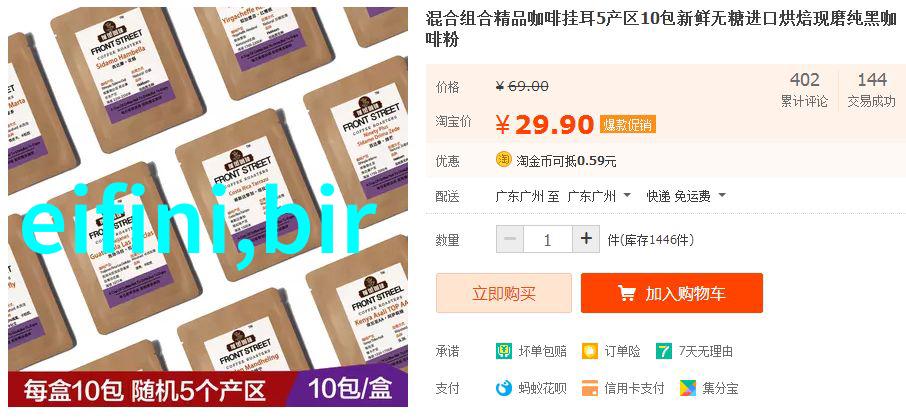This screenshot has width=906, height=419.
Task: Click the quantity input field
Action: pyautogui.click(x=548, y=239)
